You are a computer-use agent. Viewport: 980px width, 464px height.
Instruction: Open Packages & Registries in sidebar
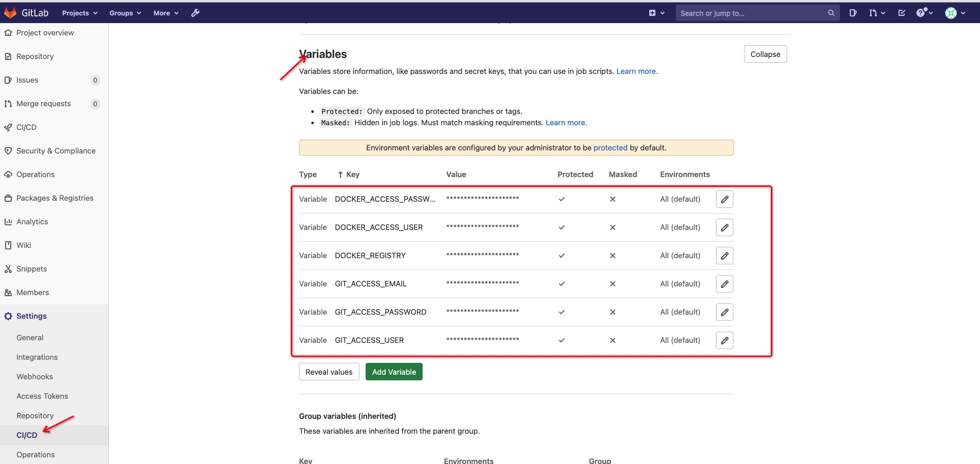pos(54,198)
